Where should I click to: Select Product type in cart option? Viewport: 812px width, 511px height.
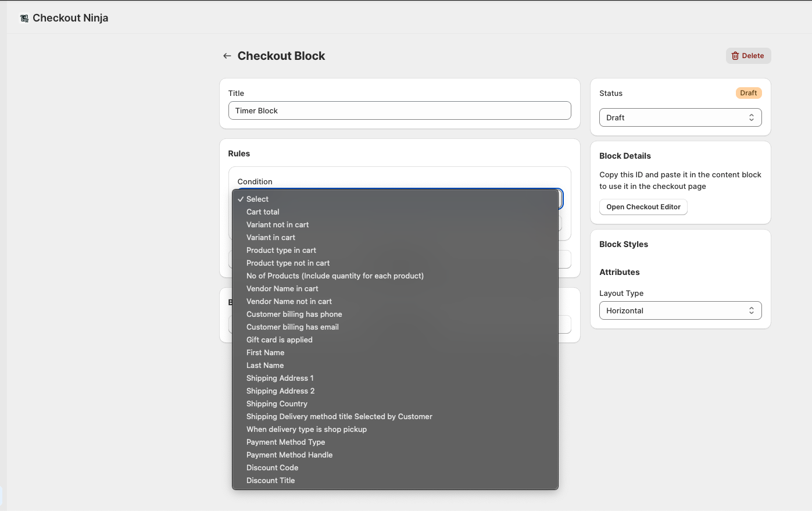pos(281,250)
